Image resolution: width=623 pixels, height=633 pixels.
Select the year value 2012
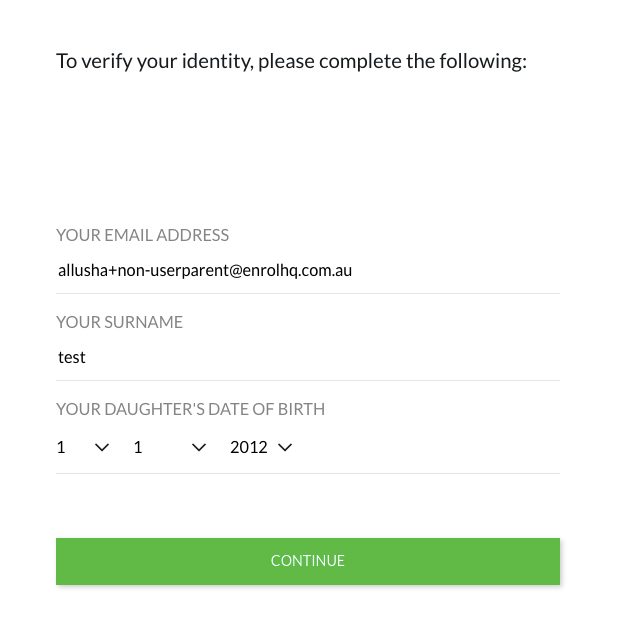(248, 447)
